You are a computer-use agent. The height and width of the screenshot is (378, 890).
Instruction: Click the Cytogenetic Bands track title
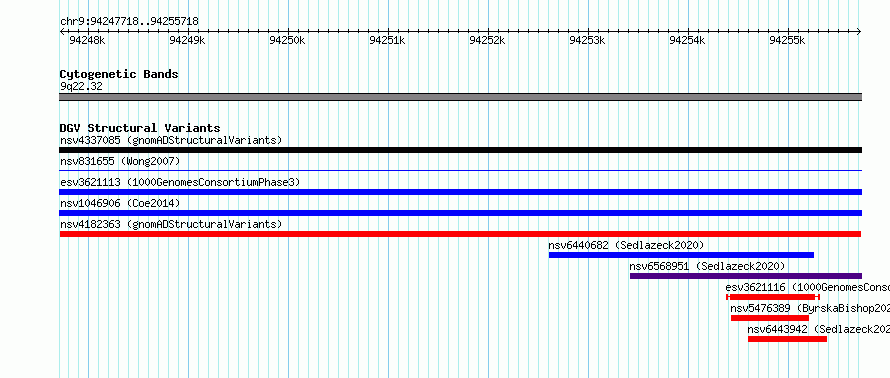pos(119,74)
